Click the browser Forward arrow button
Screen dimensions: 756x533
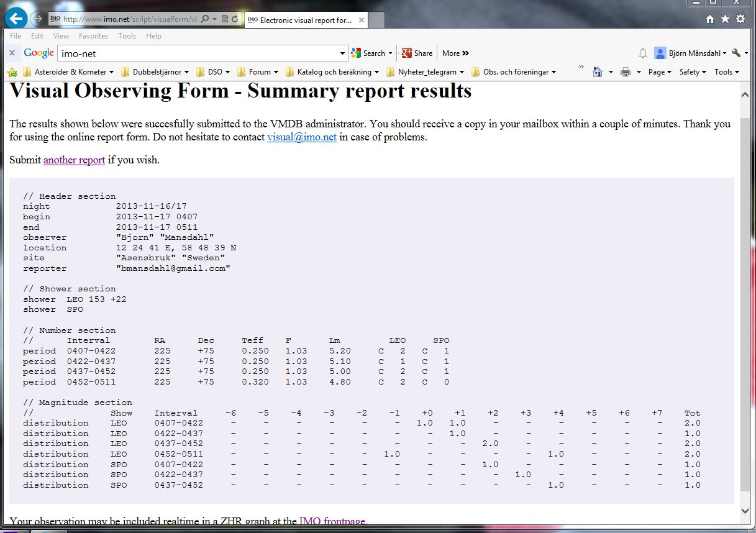(37, 19)
